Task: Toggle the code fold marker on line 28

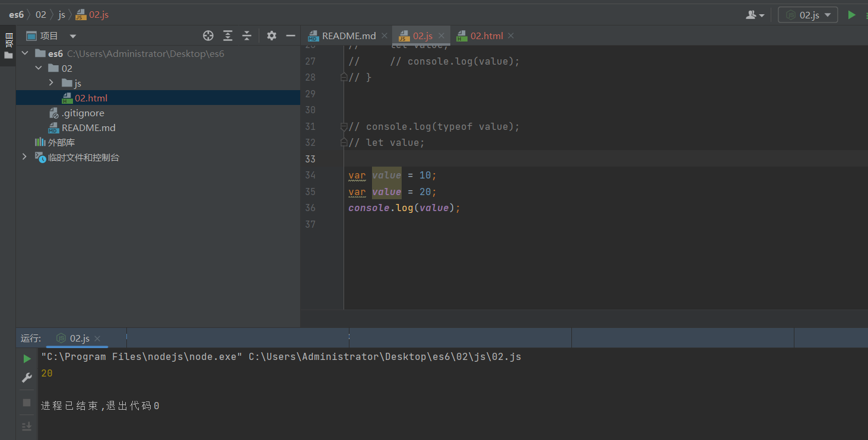Action: 344,77
